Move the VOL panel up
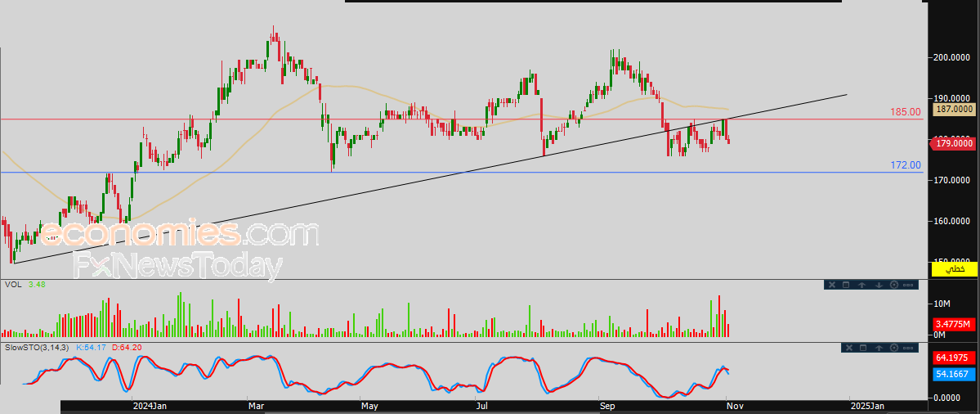 coord(861,286)
